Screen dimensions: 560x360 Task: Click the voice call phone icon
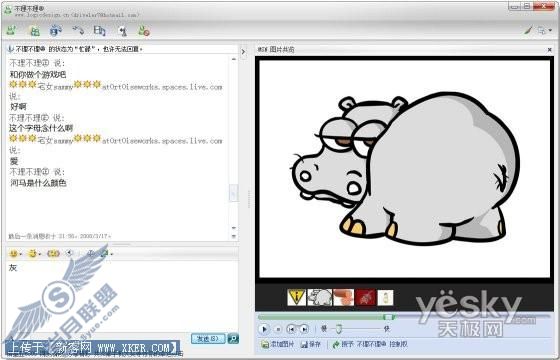pyautogui.click(x=78, y=31)
